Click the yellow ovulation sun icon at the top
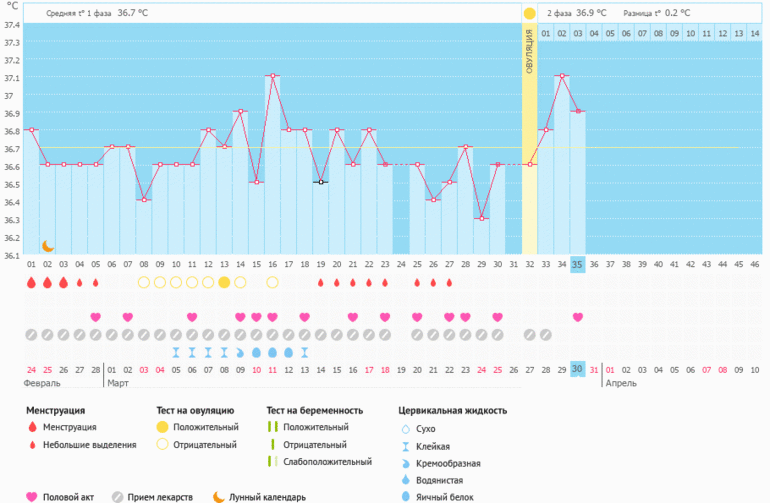770x503 pixels. coord(529,13)
